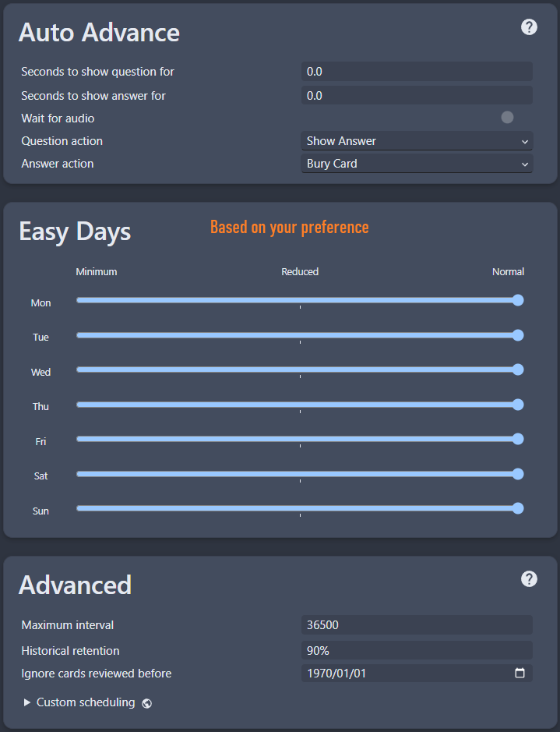Click the Thursday slider handle
The image size is (560, 732).
point(518,405)
